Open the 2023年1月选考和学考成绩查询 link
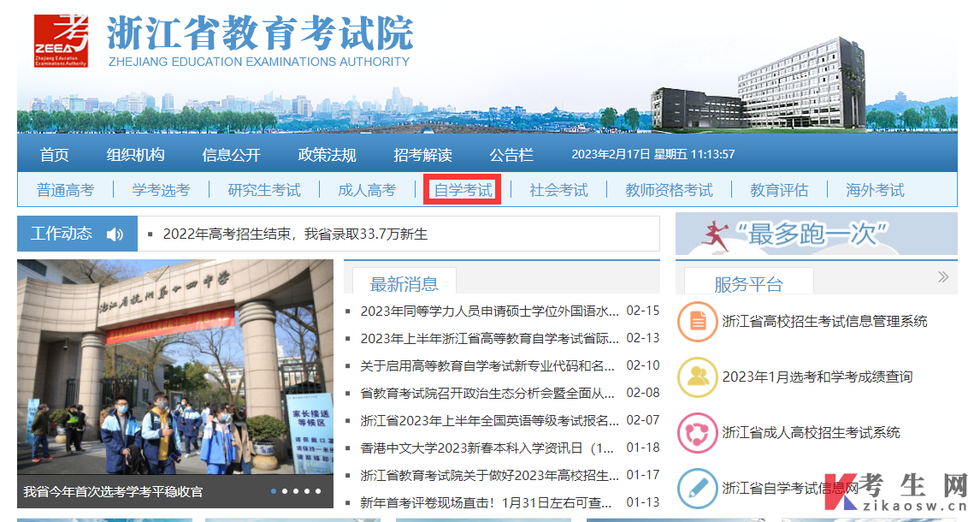 pos(818,377)
